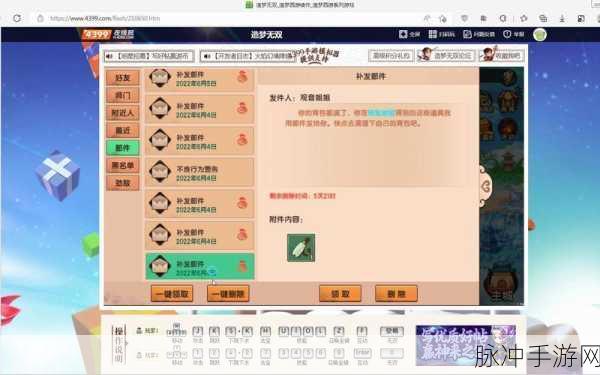The height and width of the screenshot is (375, 600).
Task: Open the purple ad banner below the game
Action: [466, 346]
